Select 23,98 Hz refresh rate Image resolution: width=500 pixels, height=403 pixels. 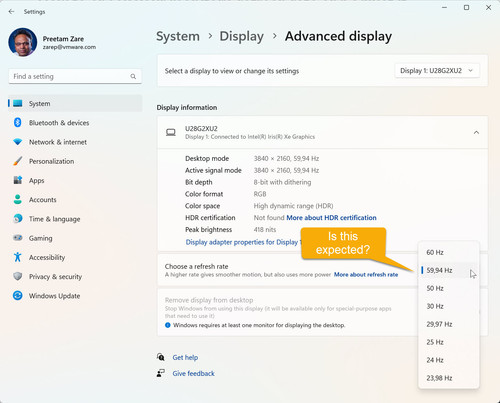pyautogui.click(x=448, y=378)
